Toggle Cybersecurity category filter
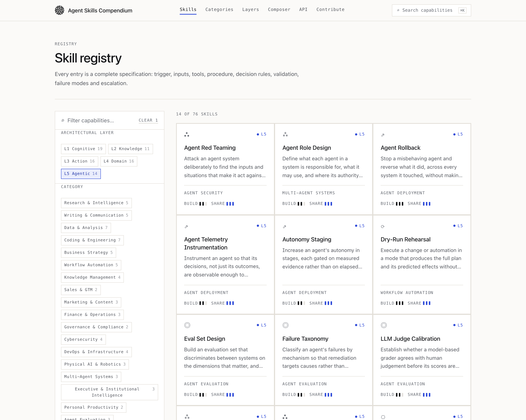The width and height of the screenshot is (526, 420). tap(83, 339)
